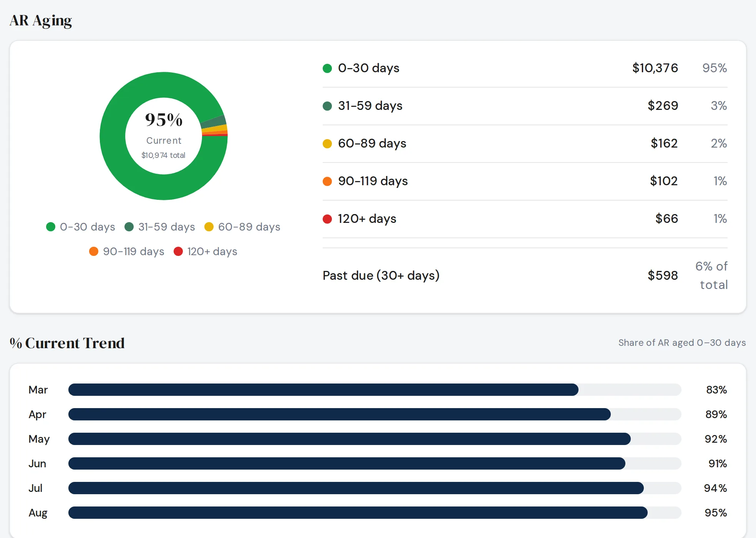Click the green dot beside 0-30 days table row

(x=327, y=68)
